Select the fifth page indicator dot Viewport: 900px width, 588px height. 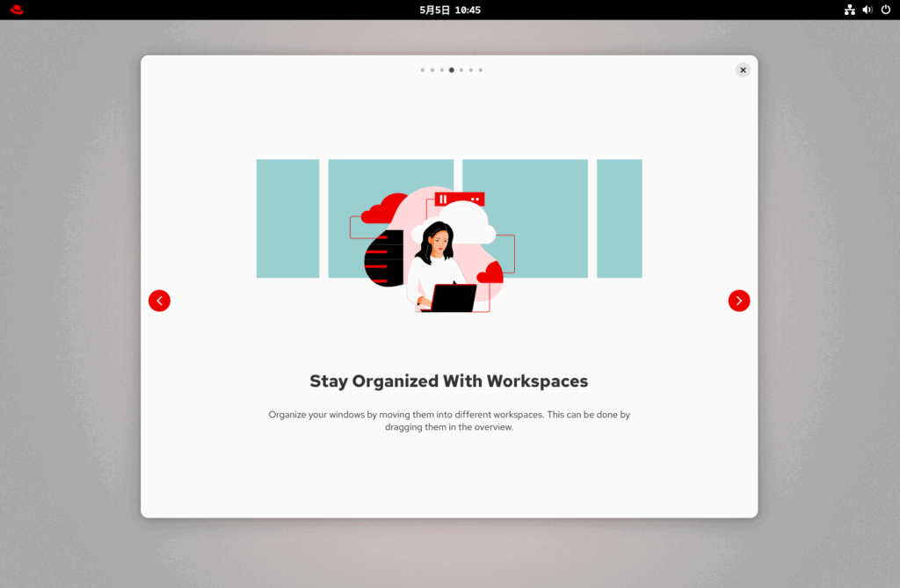tap(461, 69)
